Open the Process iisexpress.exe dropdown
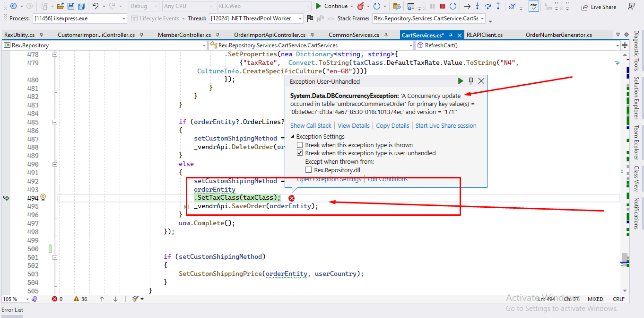This screenshot has height=318, width=644. pyautogui.click(x=80, y=18)
